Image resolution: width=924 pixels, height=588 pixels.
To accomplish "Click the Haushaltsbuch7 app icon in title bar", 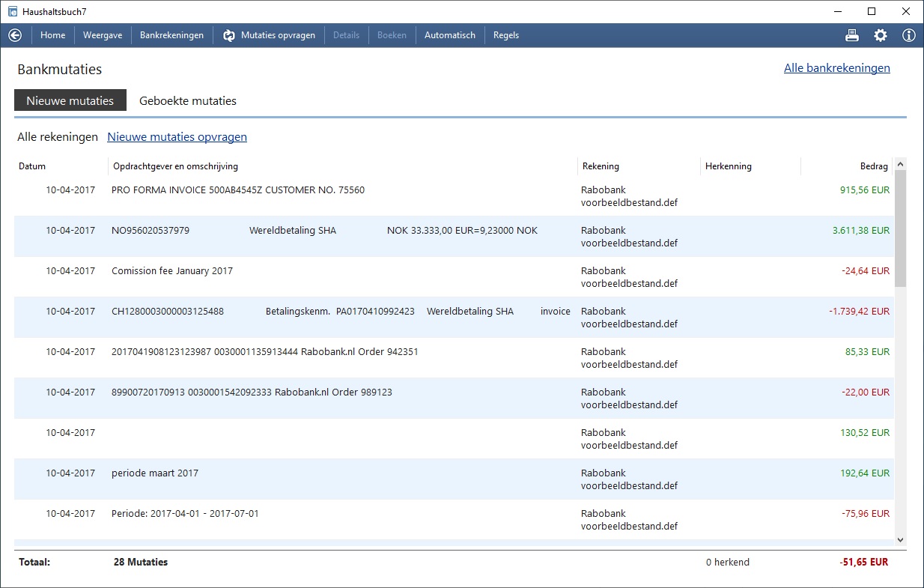I will (13, 11).
